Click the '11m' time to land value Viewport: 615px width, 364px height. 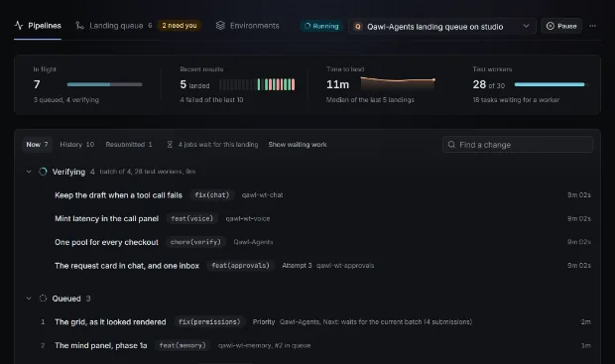pyautogui.click(x=337, y=84)
